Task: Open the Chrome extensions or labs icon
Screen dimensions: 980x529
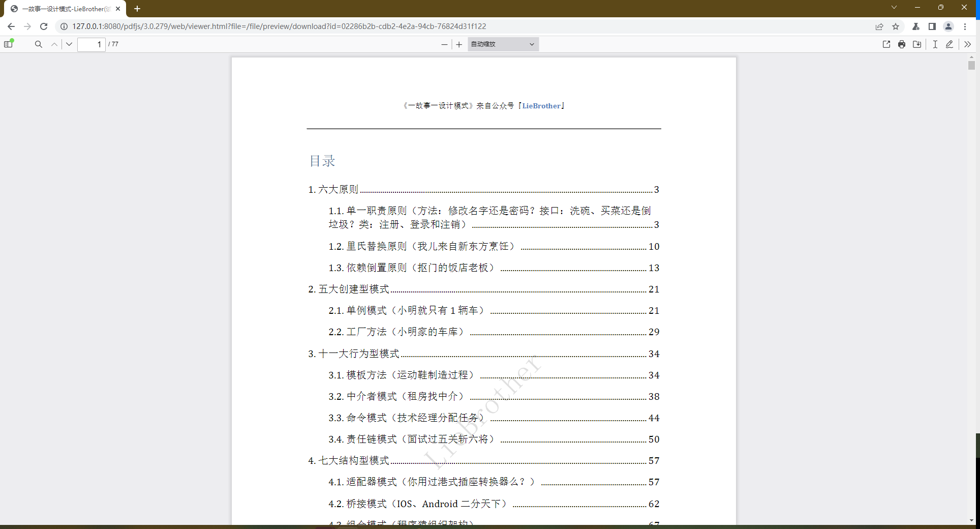Action: tap(916, 26)
